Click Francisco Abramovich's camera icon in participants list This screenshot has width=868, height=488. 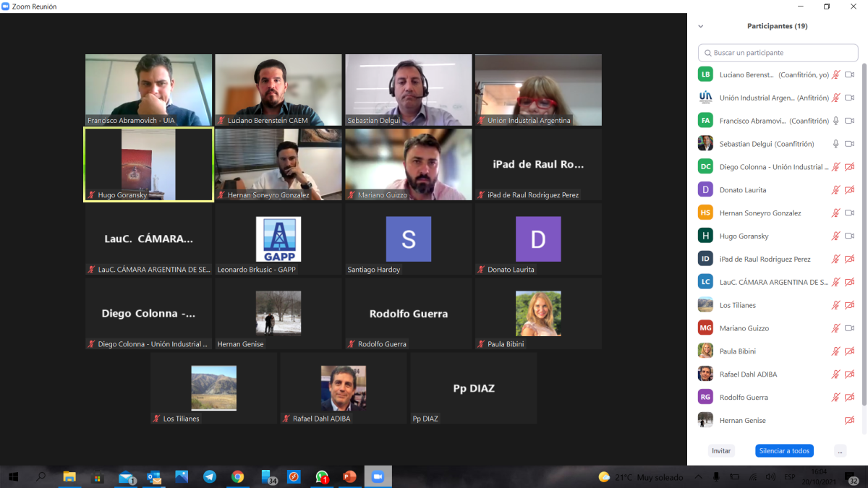[x=850, y=121]
